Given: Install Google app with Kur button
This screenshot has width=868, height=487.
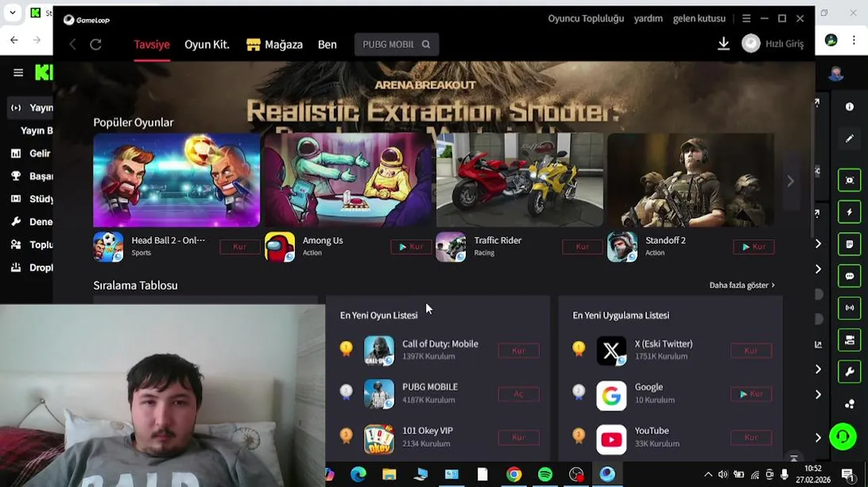Looking at the screenshot, I should [x=751, y=394].
